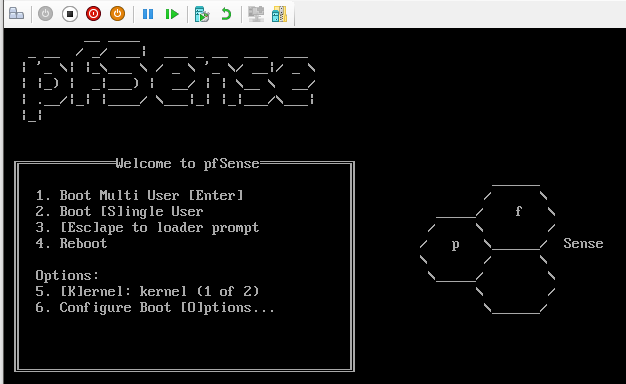Click the orange power reset button
626x384 pixels.
(x=117, y=14)
